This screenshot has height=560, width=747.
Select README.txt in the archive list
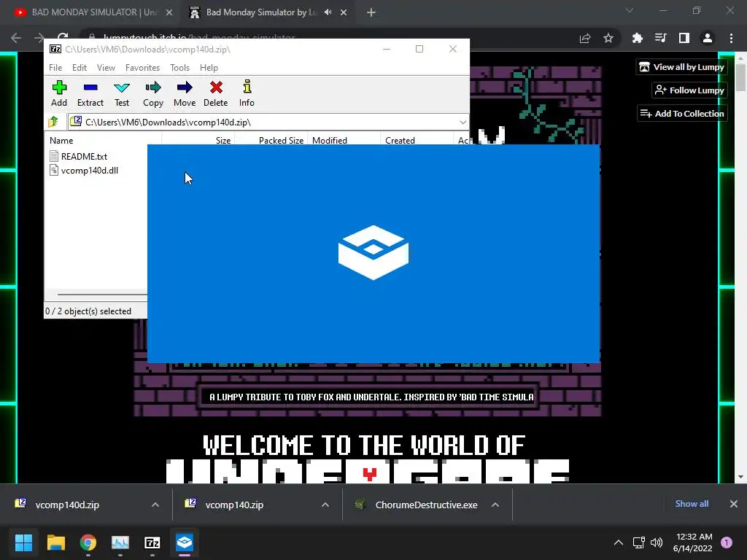click(x=79, y=156)
